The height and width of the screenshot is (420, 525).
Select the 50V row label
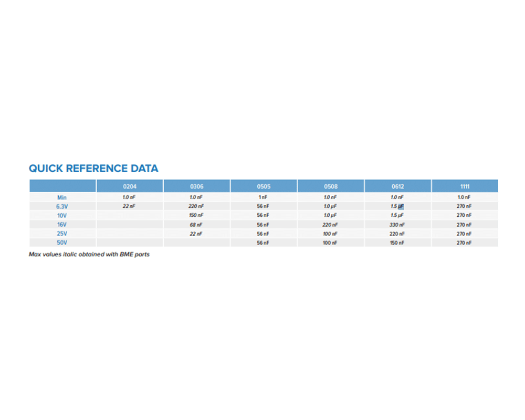point(62,243)
